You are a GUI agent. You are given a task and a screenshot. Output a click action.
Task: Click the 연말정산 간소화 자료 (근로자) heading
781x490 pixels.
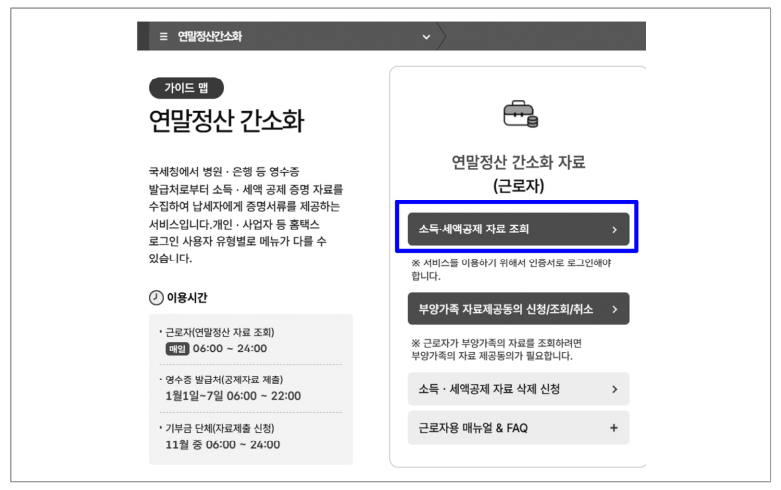[x=519, y=174]
